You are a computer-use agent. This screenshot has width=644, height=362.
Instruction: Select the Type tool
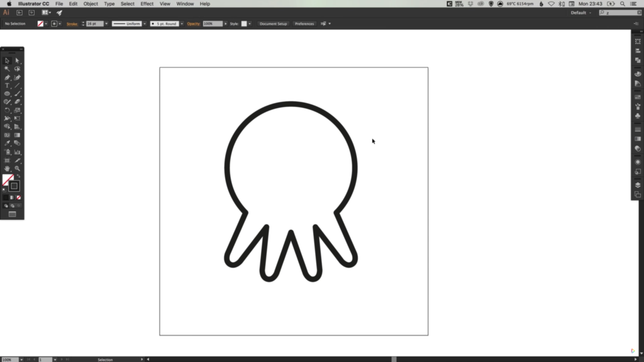point(8,85)
